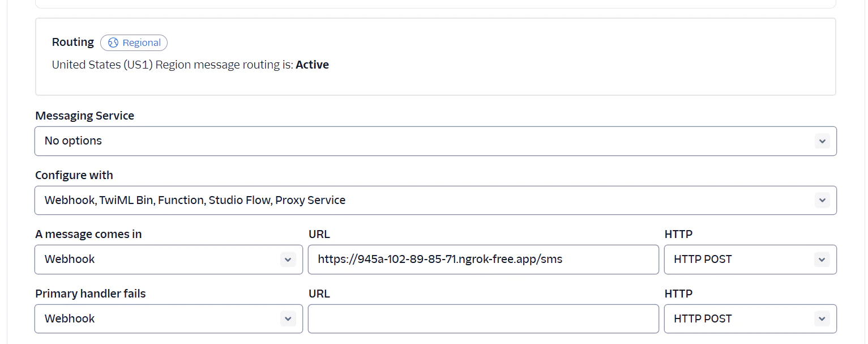The width and height of the screenshot is (868, 344).
Task: Click the ngrok webhook URL input field
Action: pos(483,259)
